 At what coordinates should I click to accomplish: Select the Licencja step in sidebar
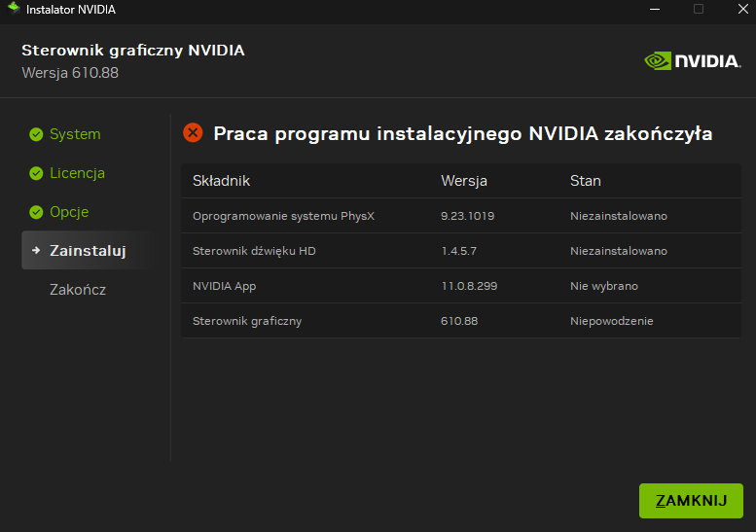[x=77, y=173]
